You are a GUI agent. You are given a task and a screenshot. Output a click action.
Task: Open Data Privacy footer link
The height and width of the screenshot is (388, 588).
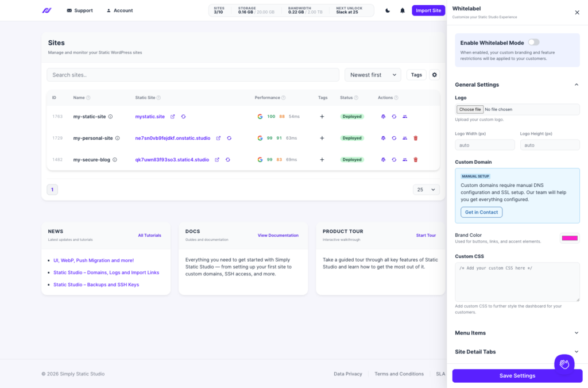pos(348,374)
